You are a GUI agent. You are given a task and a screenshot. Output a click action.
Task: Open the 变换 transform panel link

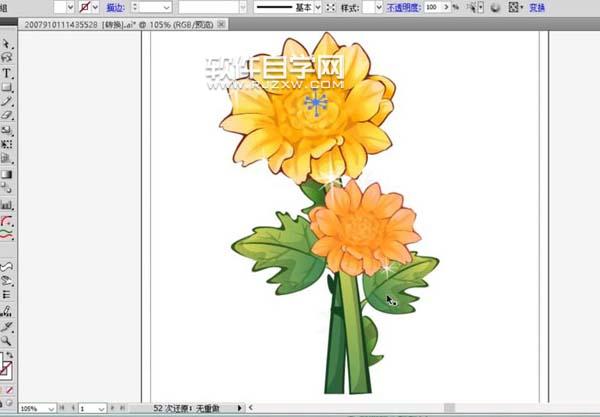[536, 7]
